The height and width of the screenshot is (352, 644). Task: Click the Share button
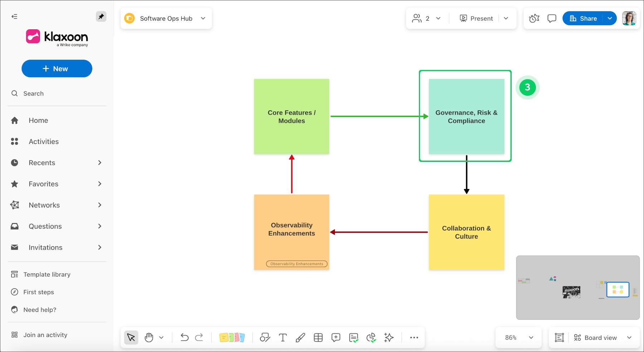(x=583, y=19)
